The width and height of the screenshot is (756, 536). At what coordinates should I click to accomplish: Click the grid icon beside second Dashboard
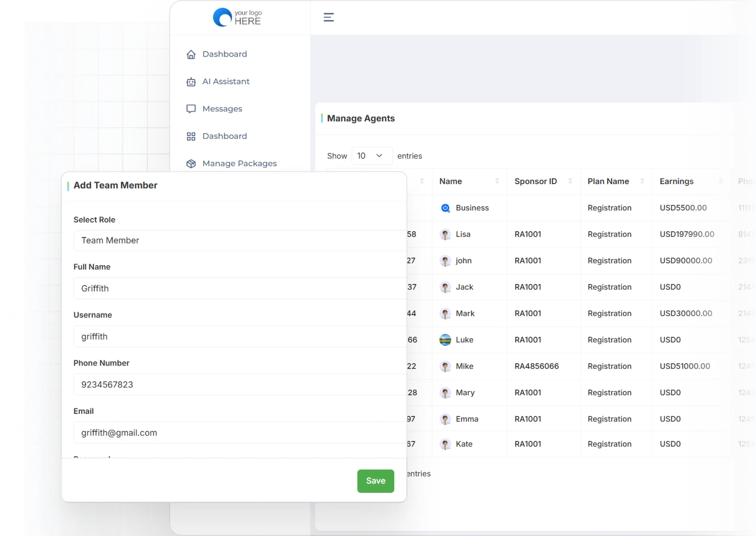click(191, 136)
